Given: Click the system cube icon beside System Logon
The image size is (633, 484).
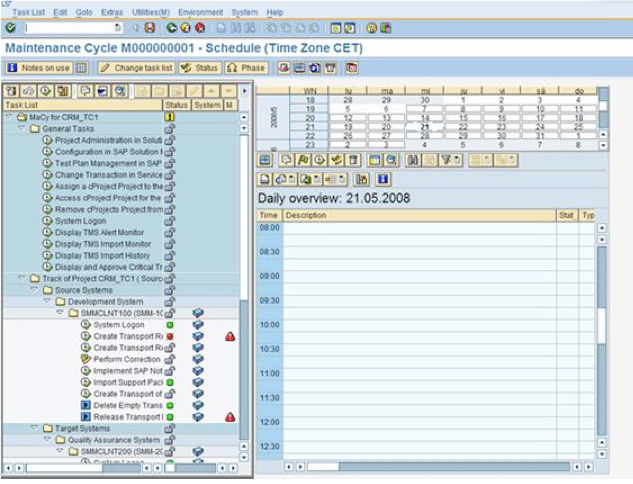Looking at the screenshot, I should tap(198, 325).
